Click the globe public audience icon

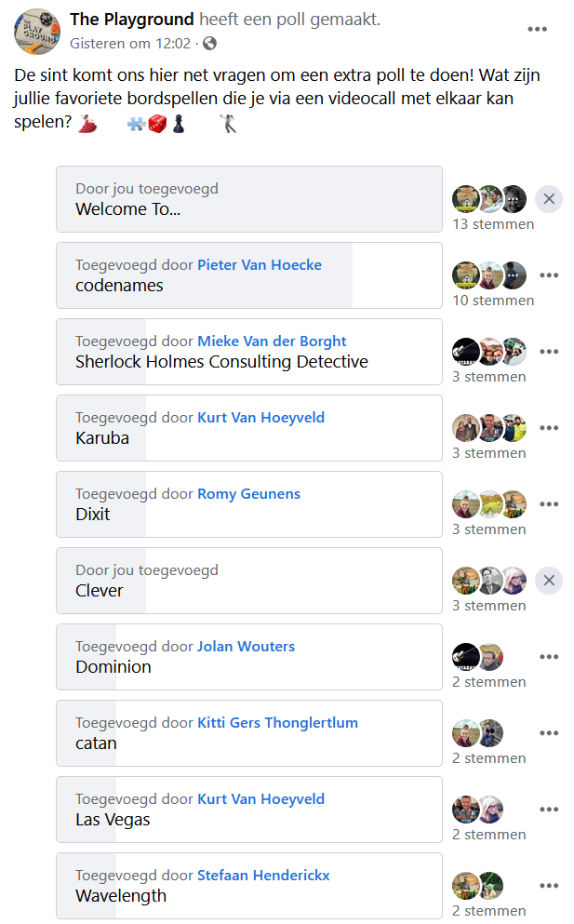point(210,43)
